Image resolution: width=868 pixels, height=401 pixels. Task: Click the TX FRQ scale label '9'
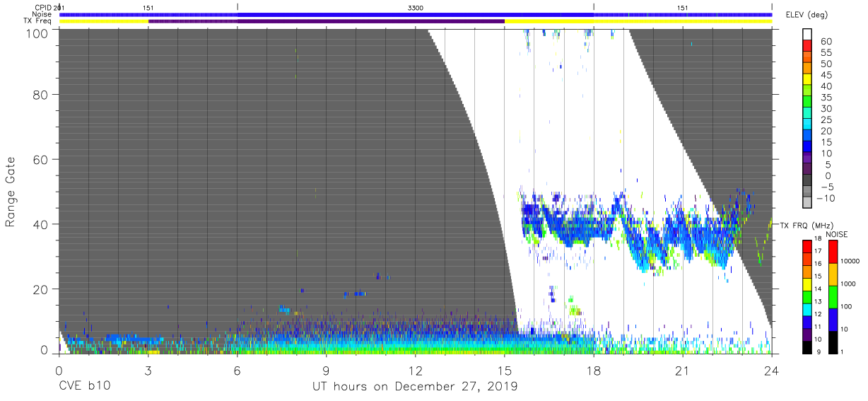pos(819,352)
